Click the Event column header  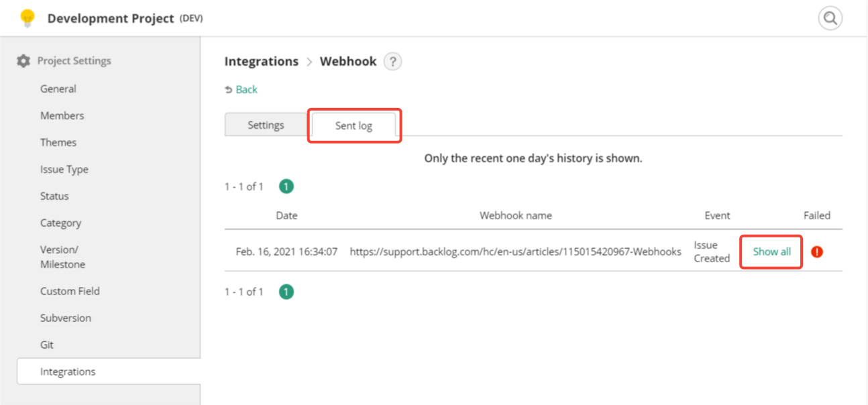coord(717,215)
